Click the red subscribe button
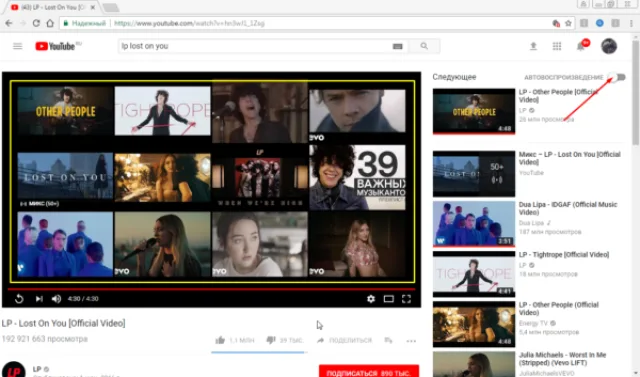The width and height of the screenshot is (640, 377). [x=369, y=371]
